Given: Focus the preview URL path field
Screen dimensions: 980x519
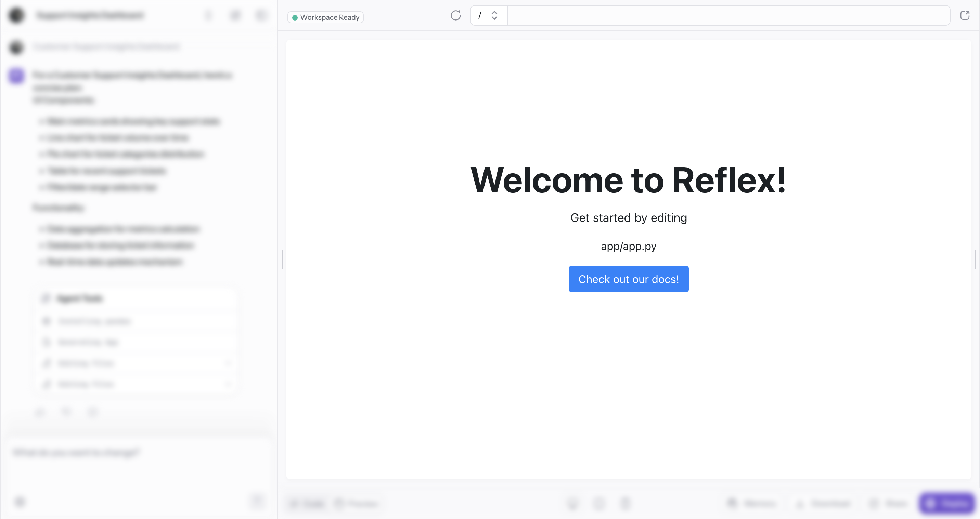Looking at the screenshot, I should point(728,16).
